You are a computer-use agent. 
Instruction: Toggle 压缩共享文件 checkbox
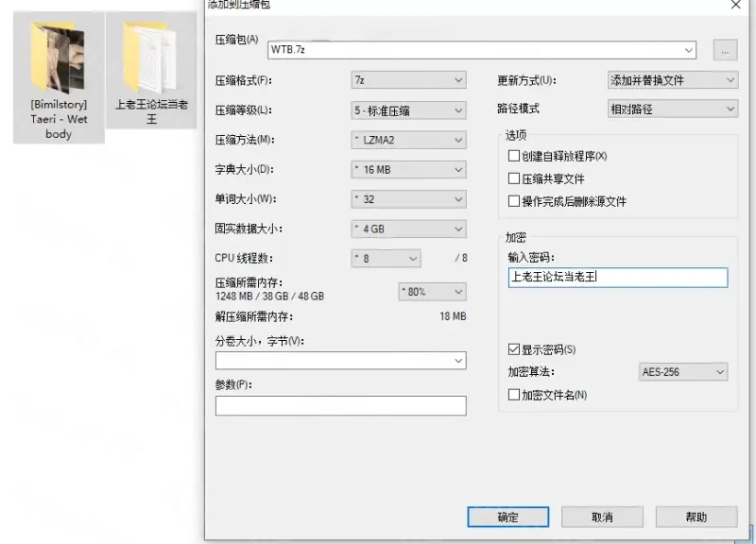[514, 178]
